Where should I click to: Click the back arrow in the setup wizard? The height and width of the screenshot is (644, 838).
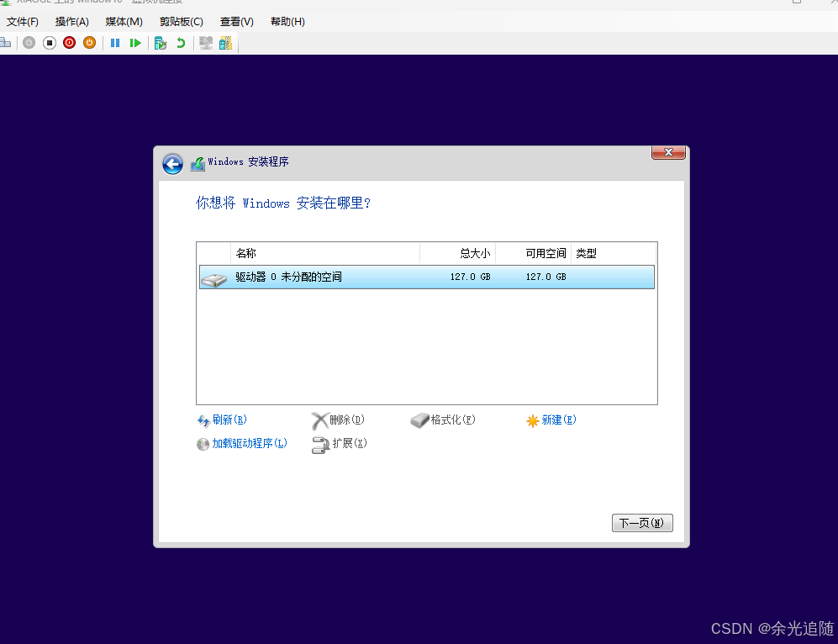[x=171, y=164]
